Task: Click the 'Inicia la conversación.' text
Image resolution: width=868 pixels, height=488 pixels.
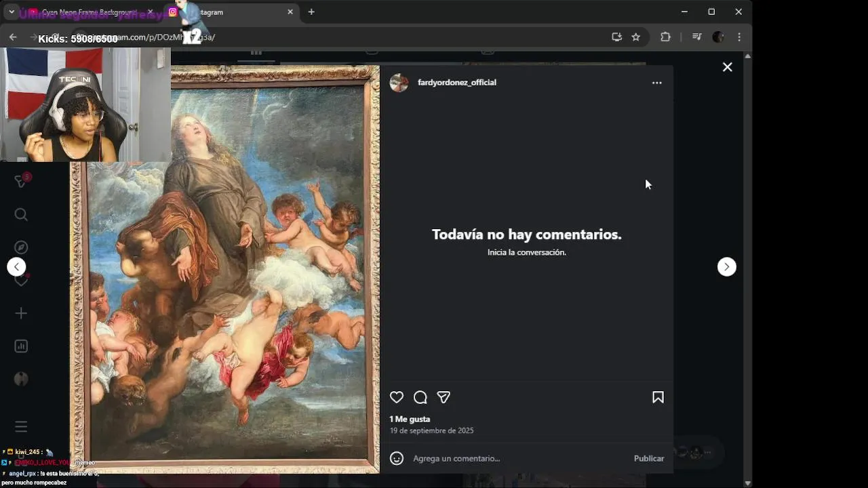Action: 527,252
